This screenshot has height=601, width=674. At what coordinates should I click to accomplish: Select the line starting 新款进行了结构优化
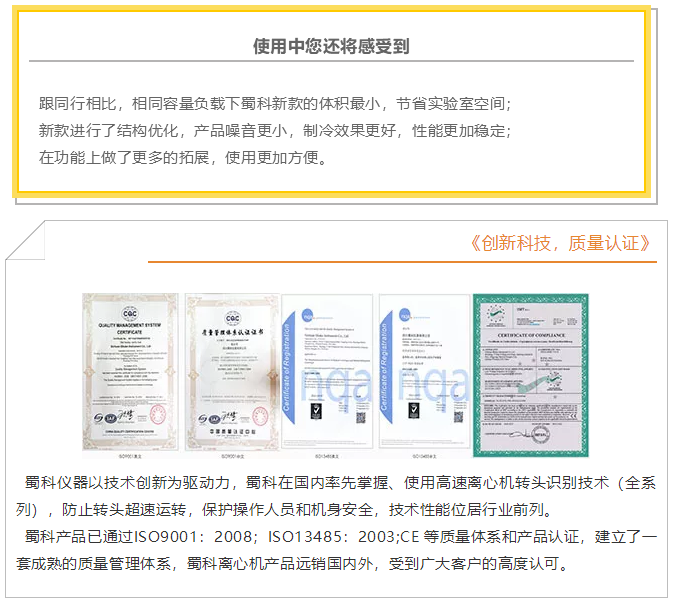click(275, 131)
